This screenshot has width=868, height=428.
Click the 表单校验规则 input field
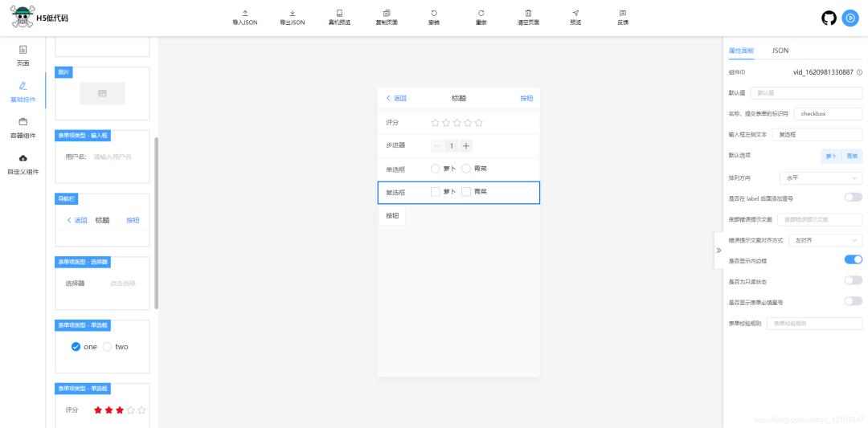click(x=814, y=324)
